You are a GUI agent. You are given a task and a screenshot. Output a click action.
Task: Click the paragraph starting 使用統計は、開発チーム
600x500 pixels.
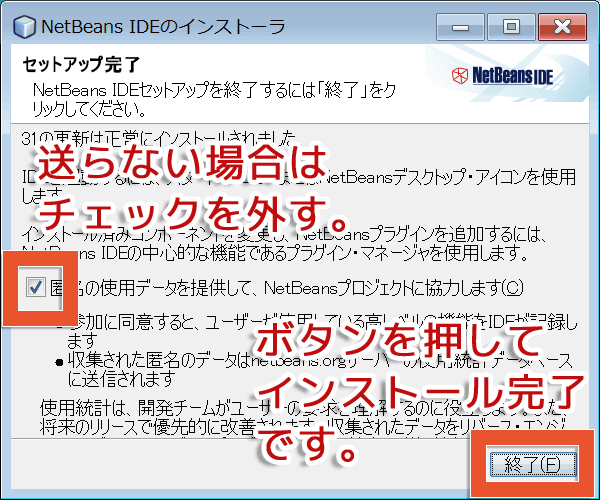click(x=303, y=418)
